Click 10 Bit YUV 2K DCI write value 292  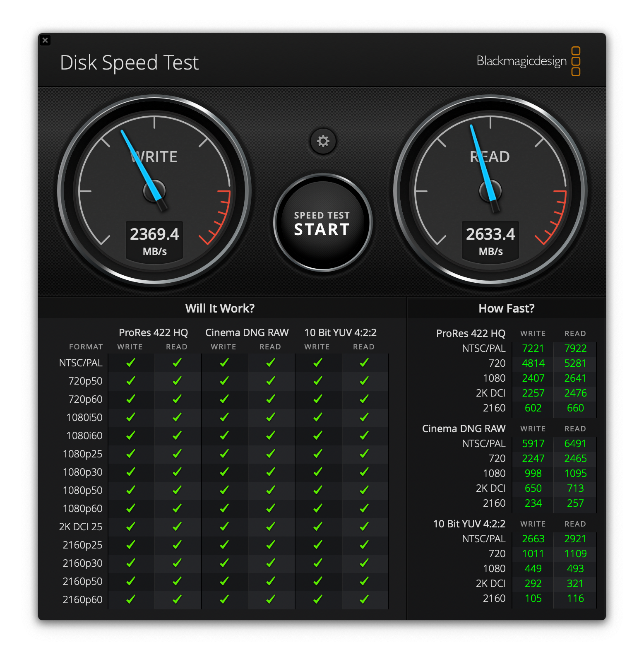tap(533, 584)
